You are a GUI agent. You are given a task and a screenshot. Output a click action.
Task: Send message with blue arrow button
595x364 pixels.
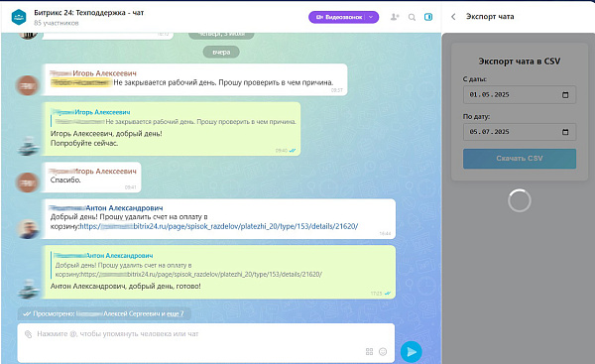(412, 352)
